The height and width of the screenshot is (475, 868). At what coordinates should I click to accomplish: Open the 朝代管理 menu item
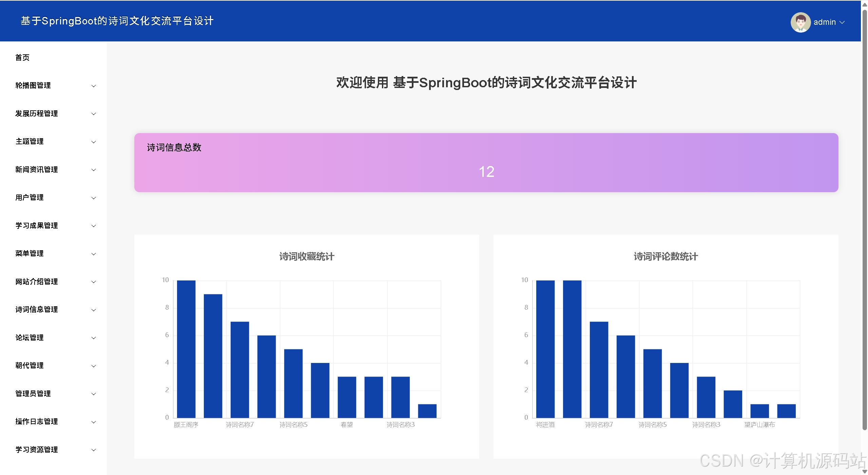tap(54, 366)
